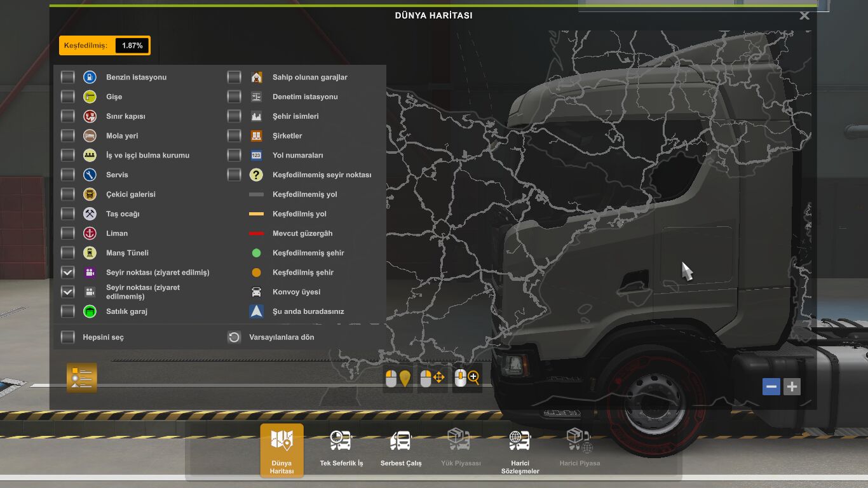Open the Harici Sözleşmeler tab
This screenshot has height=488, width=868.
[520, 451]
